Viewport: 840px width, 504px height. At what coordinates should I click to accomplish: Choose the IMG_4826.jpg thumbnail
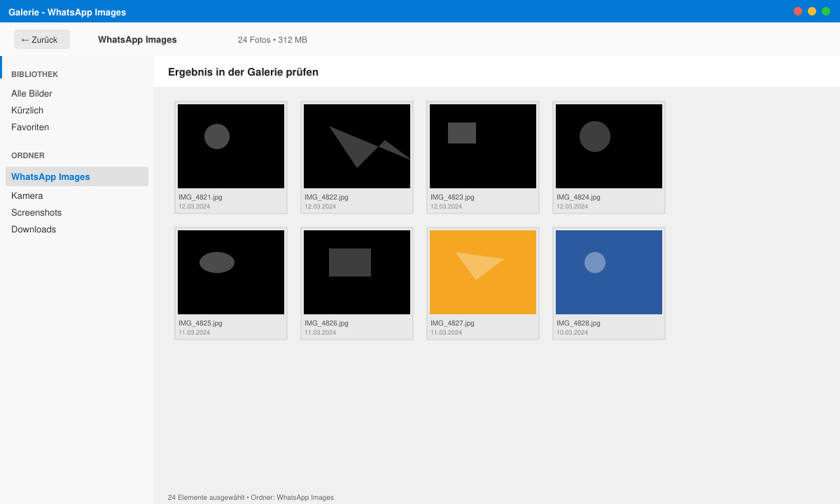point(357,272)
